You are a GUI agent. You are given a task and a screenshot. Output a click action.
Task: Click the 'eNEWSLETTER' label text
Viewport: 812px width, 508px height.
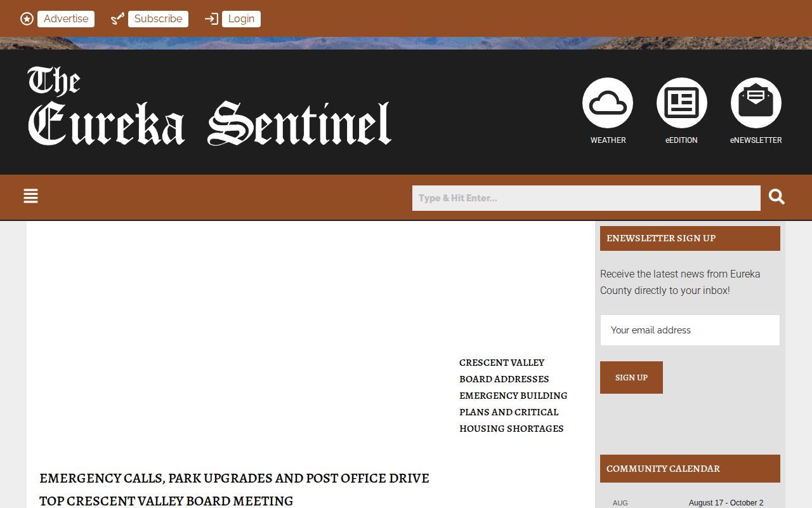pos(756,140)
